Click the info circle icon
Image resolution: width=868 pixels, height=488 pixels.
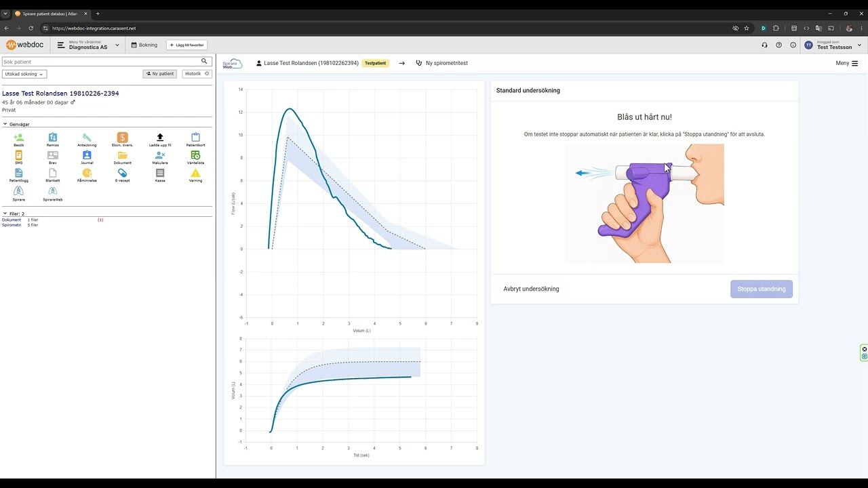pyautogui.click(x=793, y=45)
